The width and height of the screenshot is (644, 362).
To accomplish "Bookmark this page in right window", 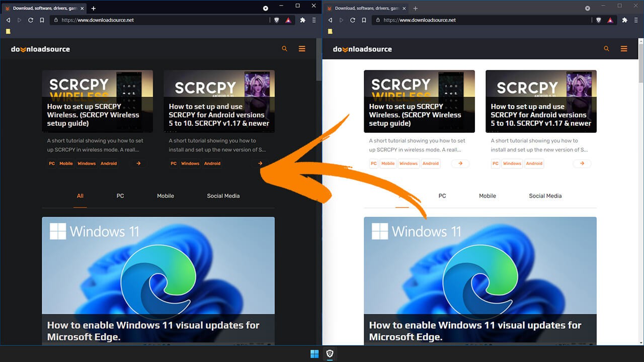I will (364, 20).
